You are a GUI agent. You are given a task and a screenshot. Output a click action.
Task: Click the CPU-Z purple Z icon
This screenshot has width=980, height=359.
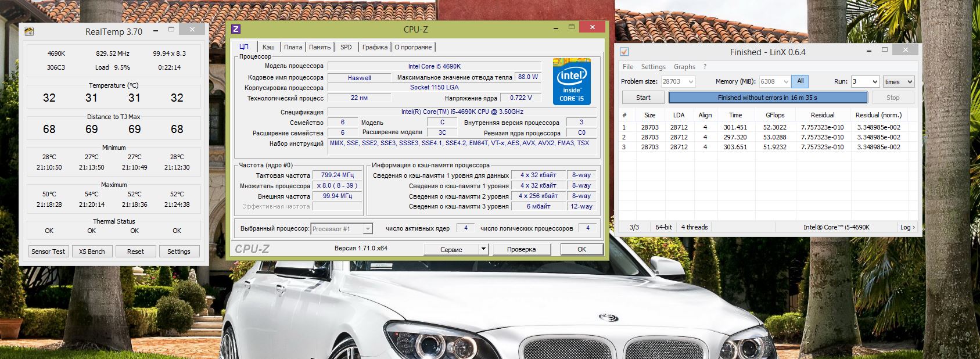point(236,29)
